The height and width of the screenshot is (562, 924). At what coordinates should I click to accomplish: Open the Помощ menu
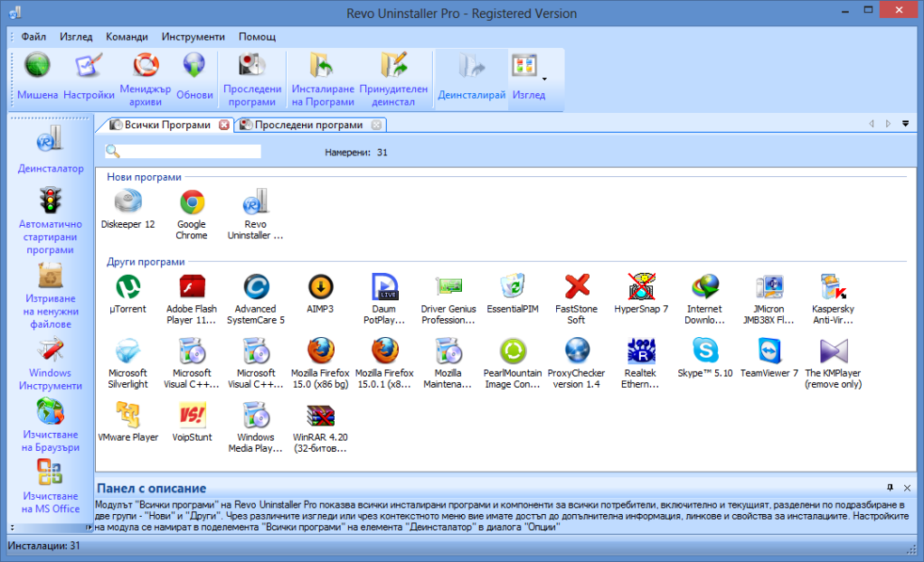(x=257, y=36)
